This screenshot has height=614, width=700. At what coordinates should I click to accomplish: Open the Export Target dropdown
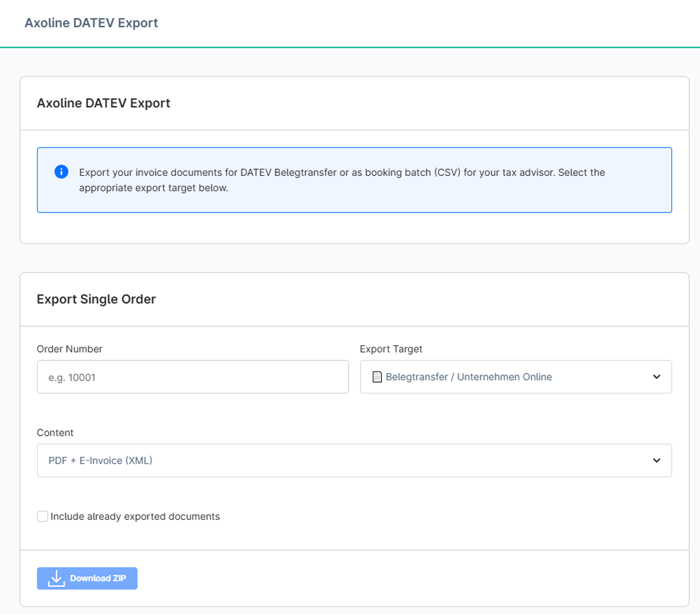pos(516,377)
